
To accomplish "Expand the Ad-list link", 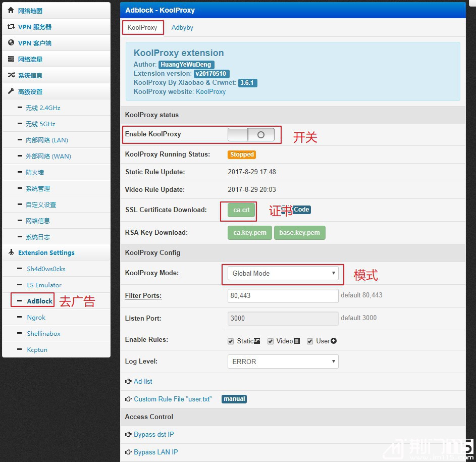I will [143, 381].
